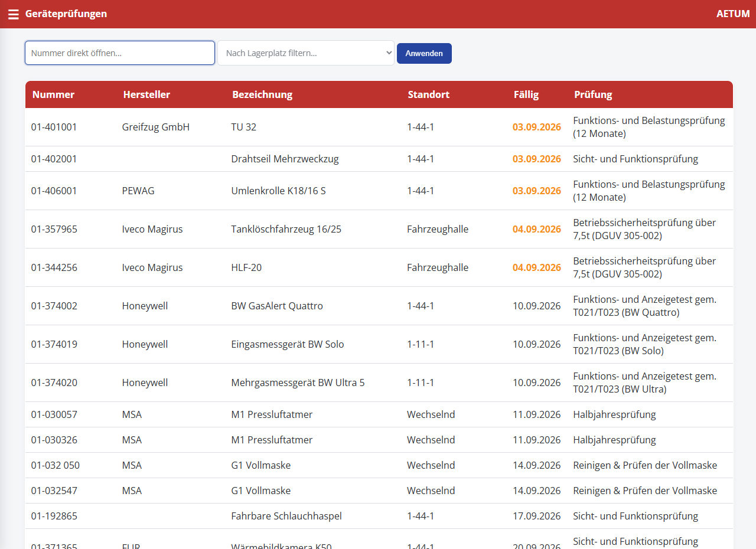Select device number 01-344256
The width and height of the screenshot is (756, 549).
click(x=54, y=267)
